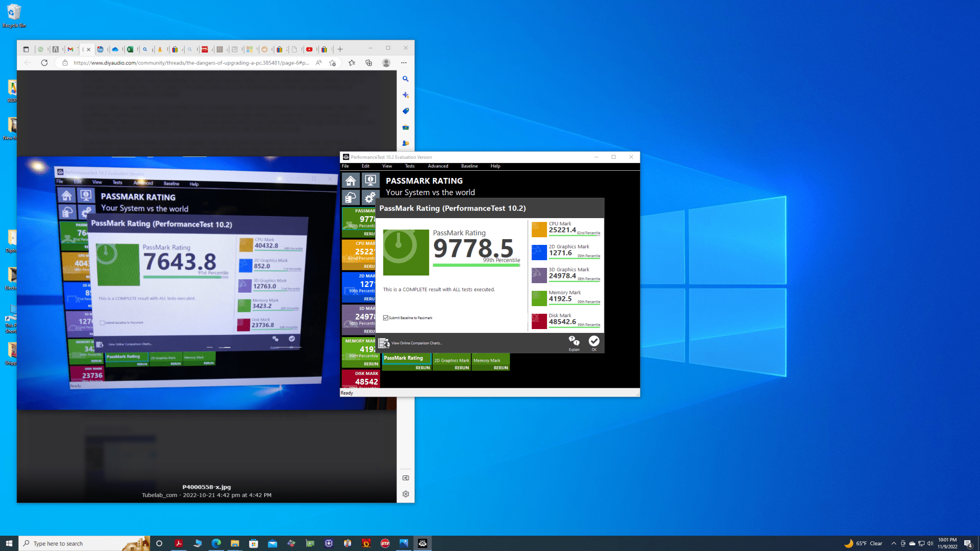Screen dimensions: 980x551
Task: Open the notification center with 4 alerts
Action: click(968, 543)
